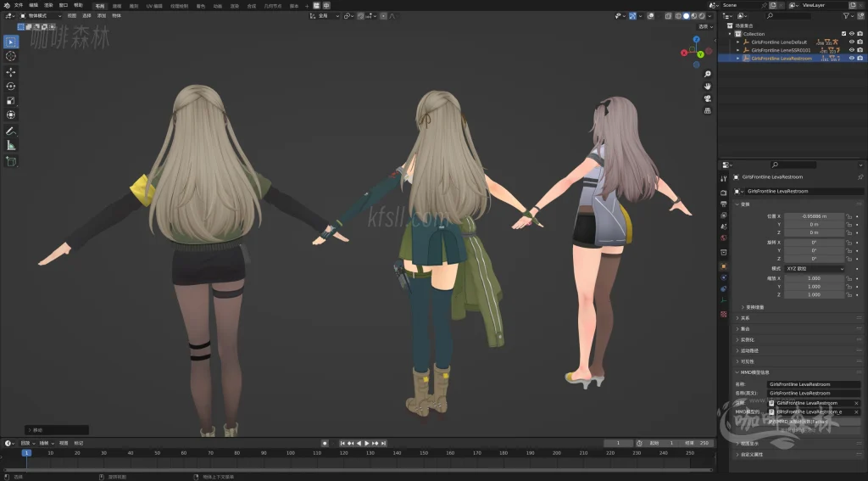Expand GirlsFrontline LeneDefault in outliner
The image size is (868, 481).
(738, 42)
